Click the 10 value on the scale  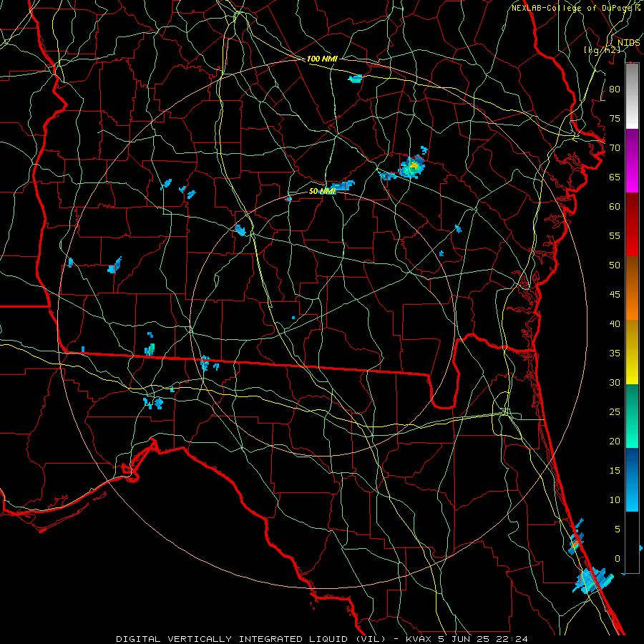pos(615,500)
